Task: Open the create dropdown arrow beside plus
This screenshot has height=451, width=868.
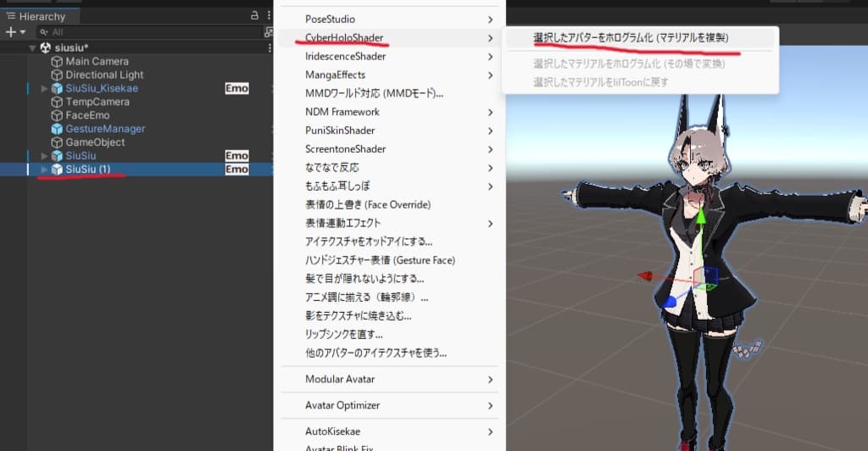Action: pyautogui.click(x=23, y=32)
